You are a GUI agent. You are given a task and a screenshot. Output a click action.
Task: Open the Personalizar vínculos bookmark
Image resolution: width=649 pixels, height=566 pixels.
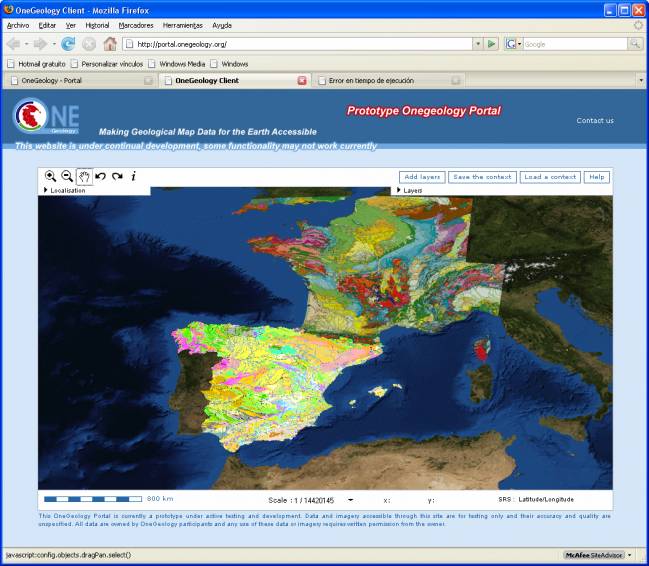pyautogui.click(x=107, y=64)
